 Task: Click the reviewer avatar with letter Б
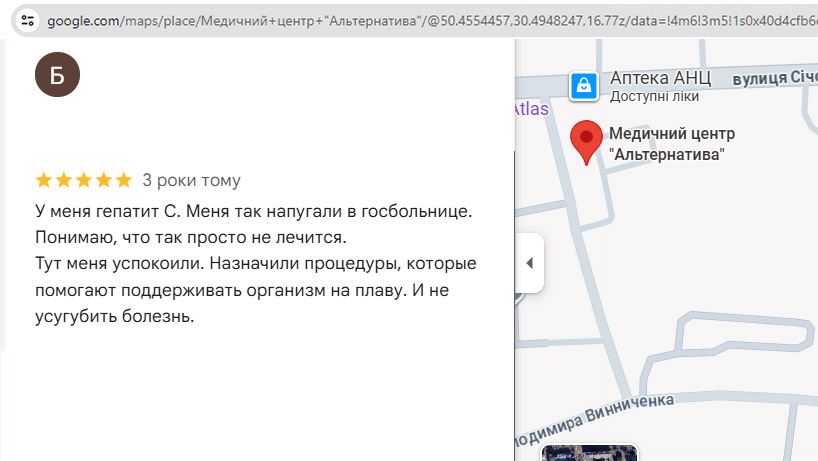point(57,76)
